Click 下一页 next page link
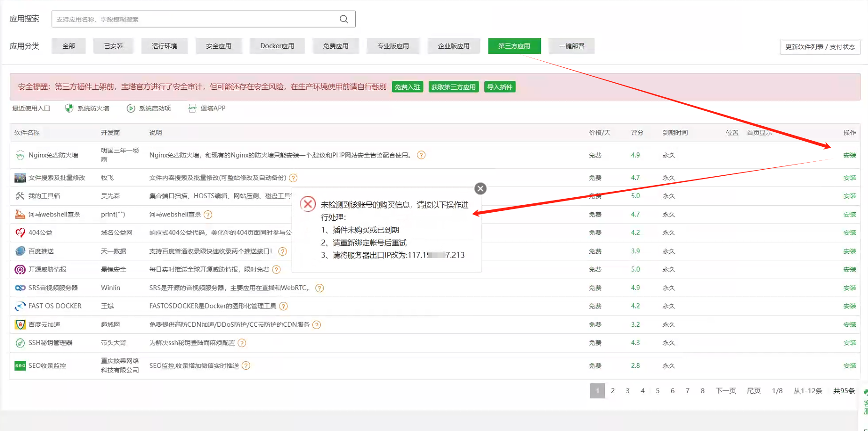Screen dimensions: 868x431 coord(725,391)
